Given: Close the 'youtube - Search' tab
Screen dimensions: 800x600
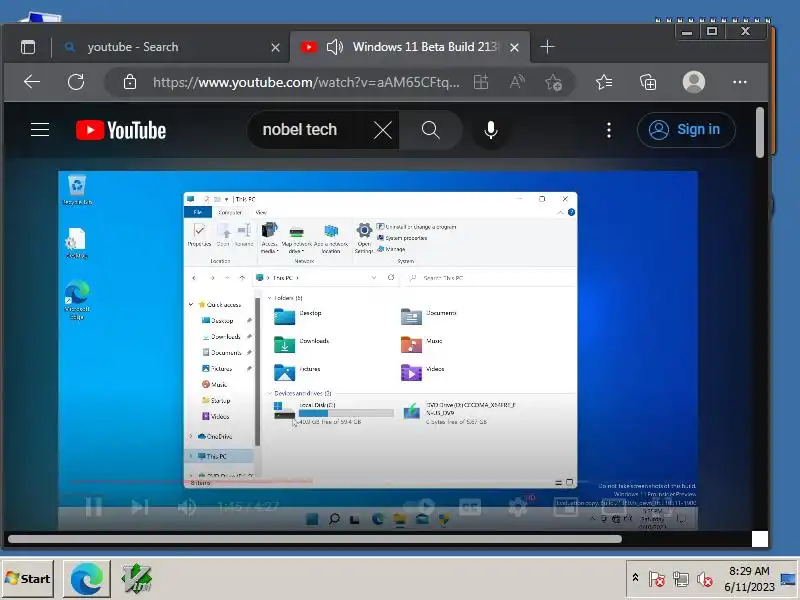Looking at the screenshot, I should coord(275,47).
